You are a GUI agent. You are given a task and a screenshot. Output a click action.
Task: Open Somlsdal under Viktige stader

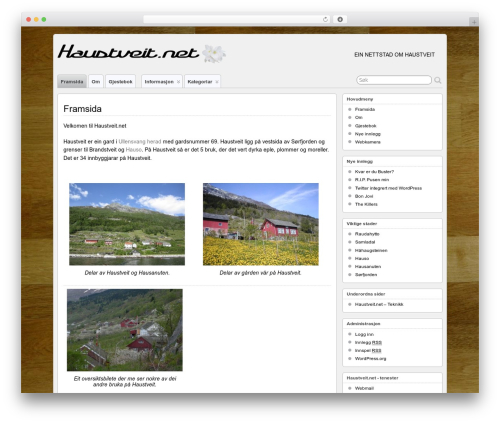[x=365, y=242]
